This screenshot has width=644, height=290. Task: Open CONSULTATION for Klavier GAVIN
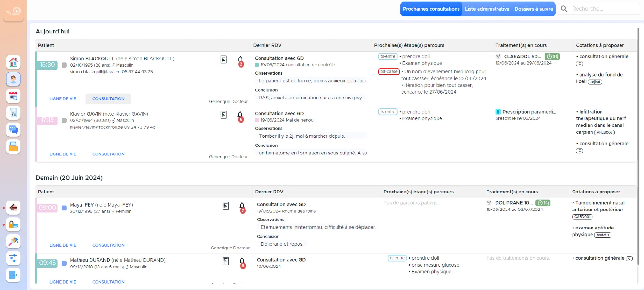coord(109,154)
